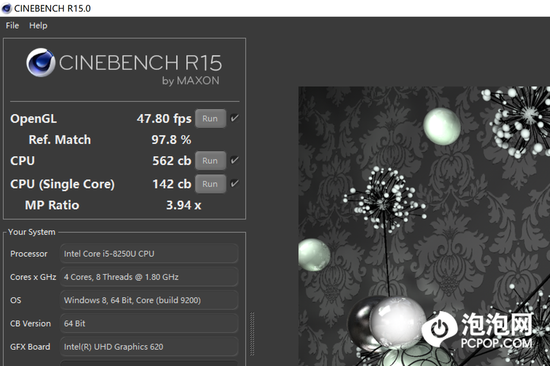550x366 pixels.
Task: Run the CPU Single Core benchmark
Action: (210, 184)
